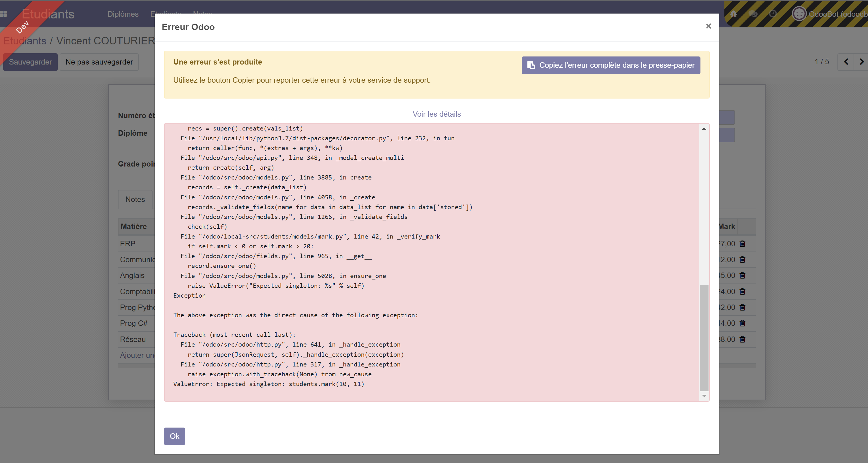Open the Diplômes menu
This screenshot has height=463, width=868.
coord(123,14)
